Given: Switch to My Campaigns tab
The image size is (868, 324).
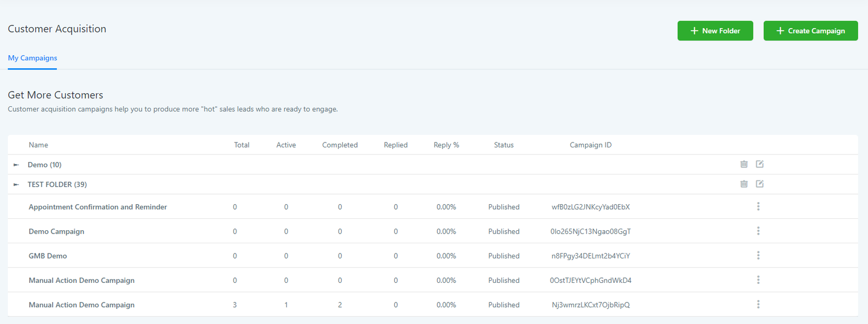Looking at the screenshot, I should (x=33, y=58).
